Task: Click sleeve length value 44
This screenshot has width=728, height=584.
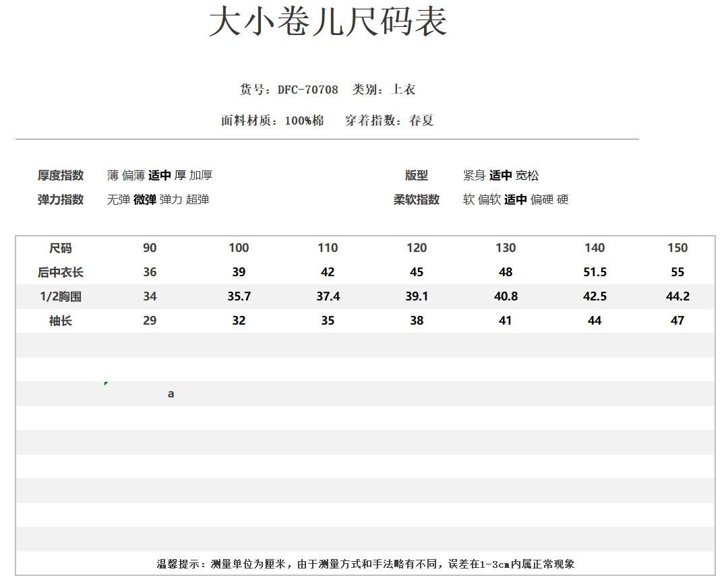Action: coord(595,320)
